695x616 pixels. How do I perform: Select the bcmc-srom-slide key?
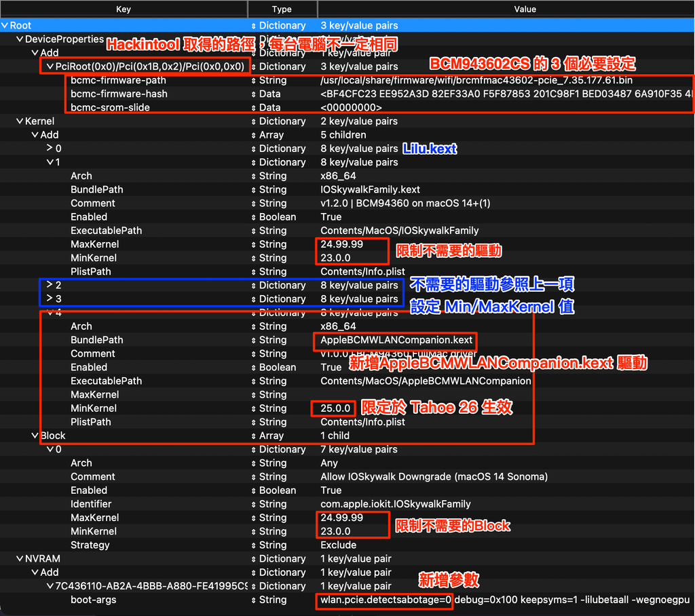[x=111, y=108]
